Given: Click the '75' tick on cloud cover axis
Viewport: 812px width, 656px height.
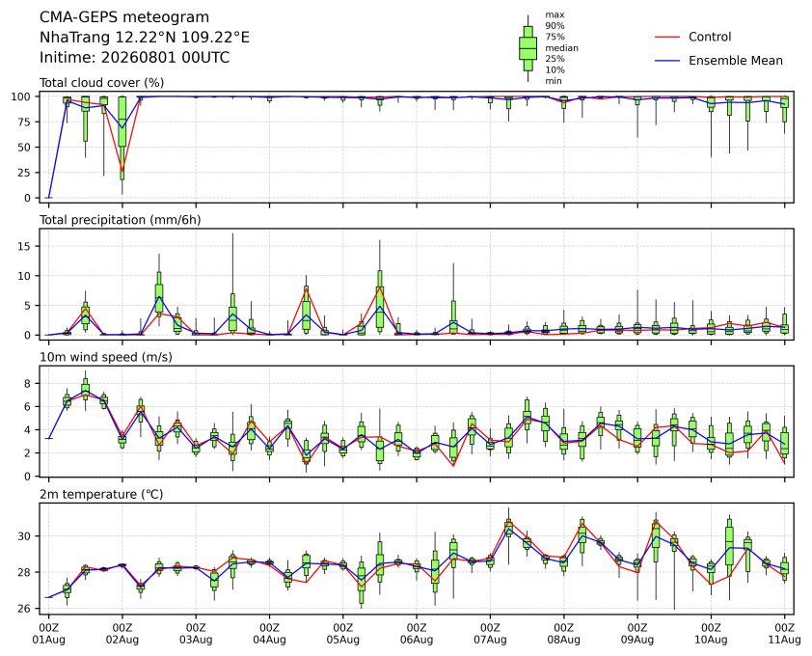Looking at the screenshot, I should pyautogui.click(x=25, y=123).
